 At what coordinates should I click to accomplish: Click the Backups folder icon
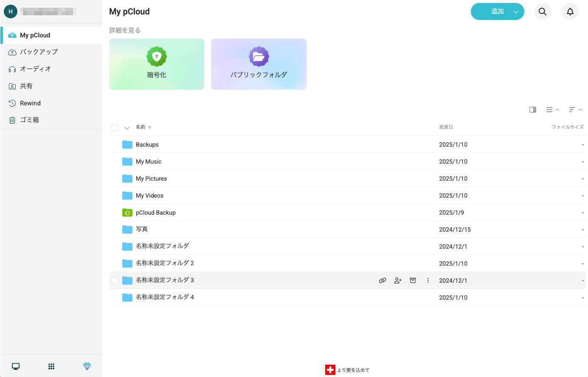pos(127,145)
